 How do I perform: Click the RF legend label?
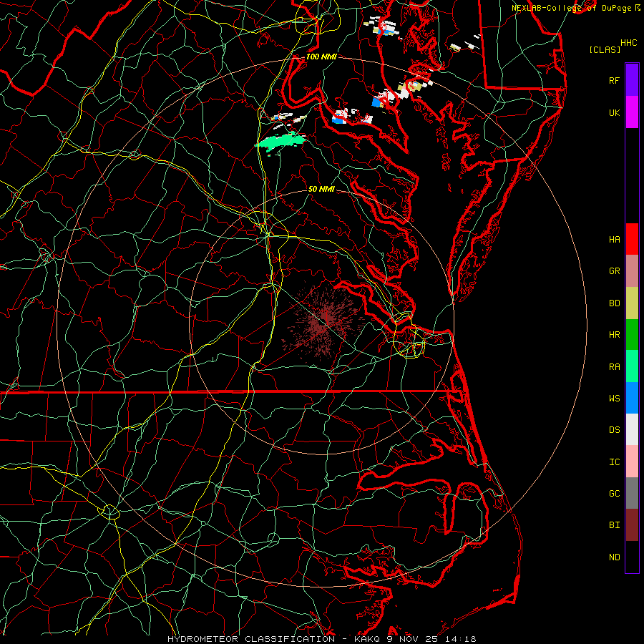614,80
